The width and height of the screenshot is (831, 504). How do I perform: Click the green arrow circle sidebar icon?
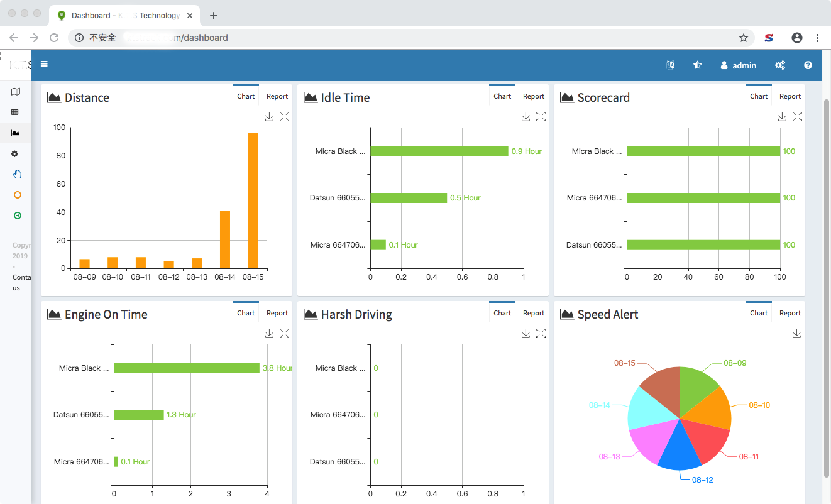tap(18, 216)
